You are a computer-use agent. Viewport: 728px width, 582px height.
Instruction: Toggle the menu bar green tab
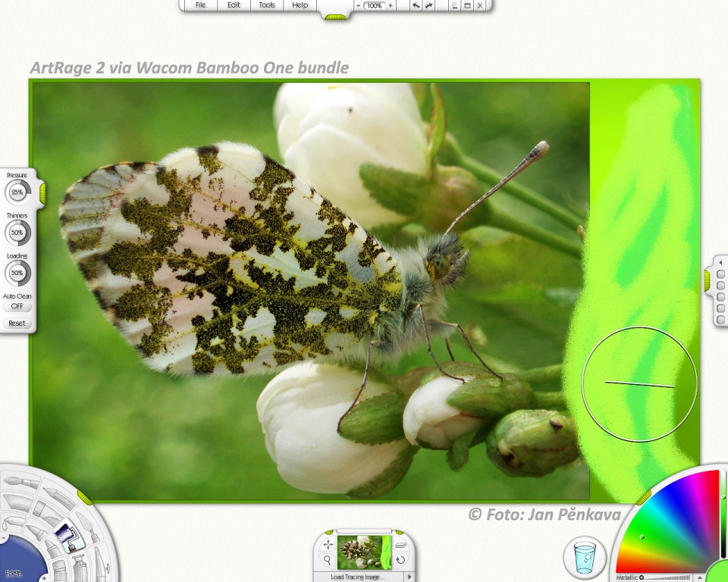(335, 17)
